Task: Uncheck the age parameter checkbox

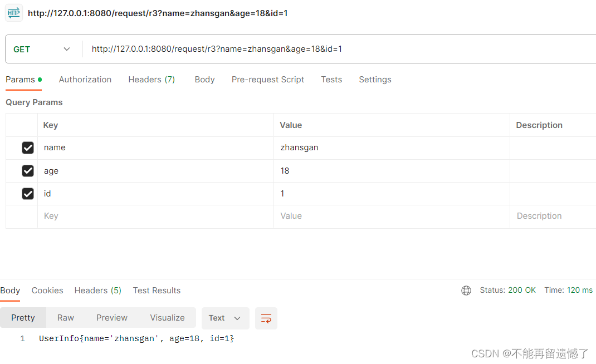Action: 28,171
